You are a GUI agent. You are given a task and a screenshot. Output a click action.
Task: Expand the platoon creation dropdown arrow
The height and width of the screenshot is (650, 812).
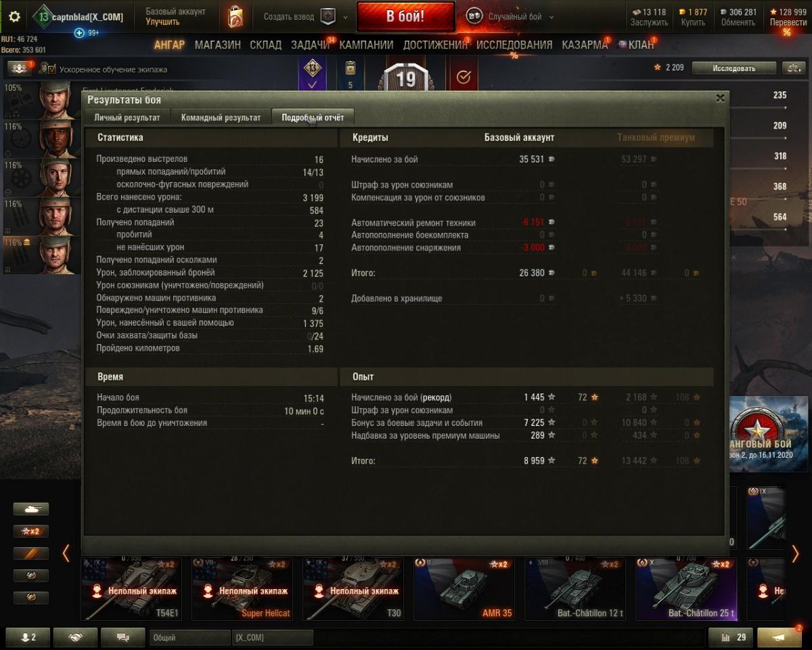coord(346,17)
